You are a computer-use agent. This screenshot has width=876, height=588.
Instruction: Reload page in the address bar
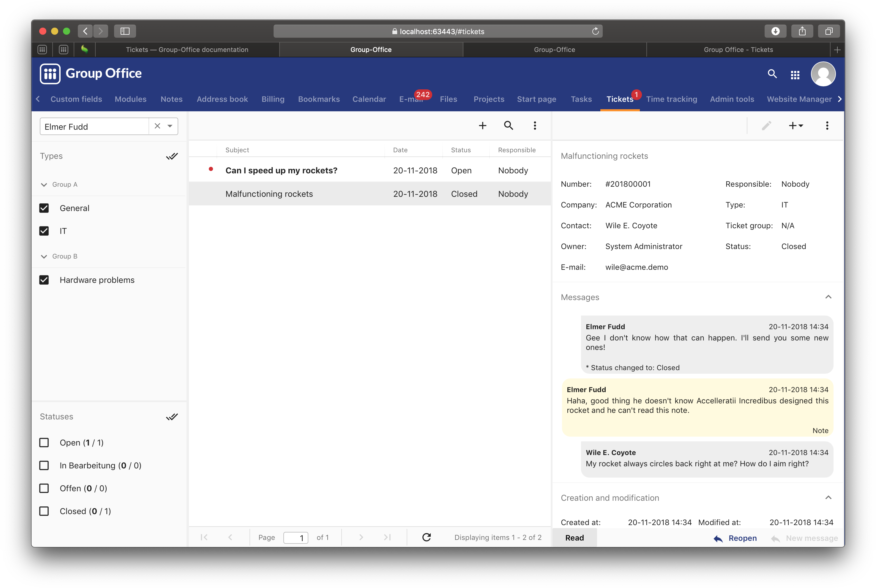click(x=595, y=31)
